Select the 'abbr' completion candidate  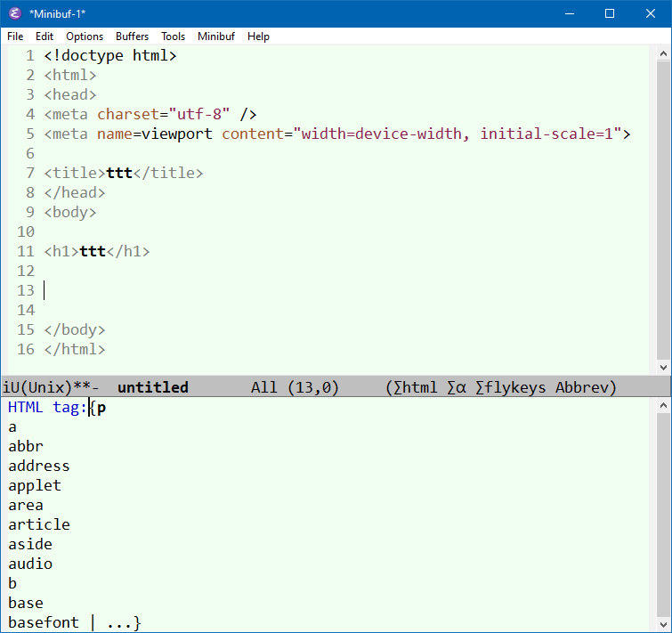pyautogui.click(x=26, y=446)
